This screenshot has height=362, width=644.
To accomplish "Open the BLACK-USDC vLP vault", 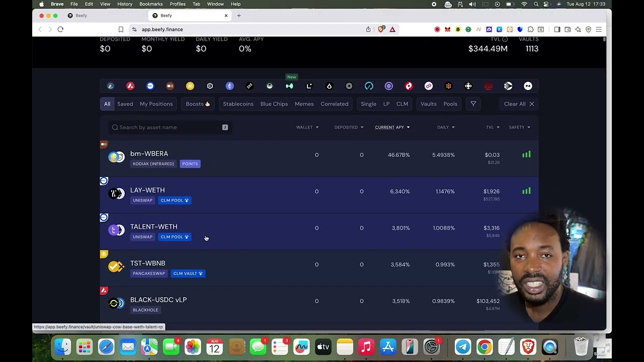I will [319, 305].
